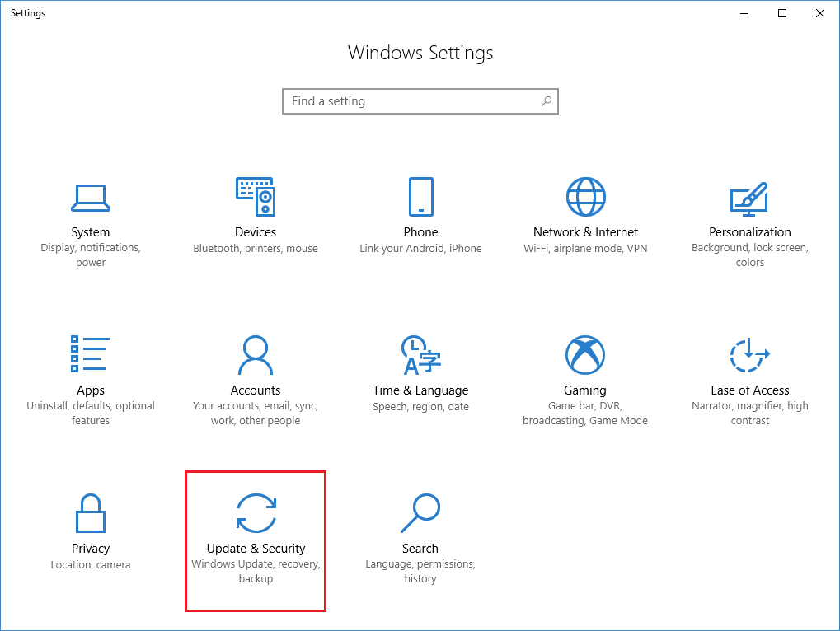840x631 pixels.
Task: Open the Update & Security refresh icon
Action: click(x=256, y=513)
